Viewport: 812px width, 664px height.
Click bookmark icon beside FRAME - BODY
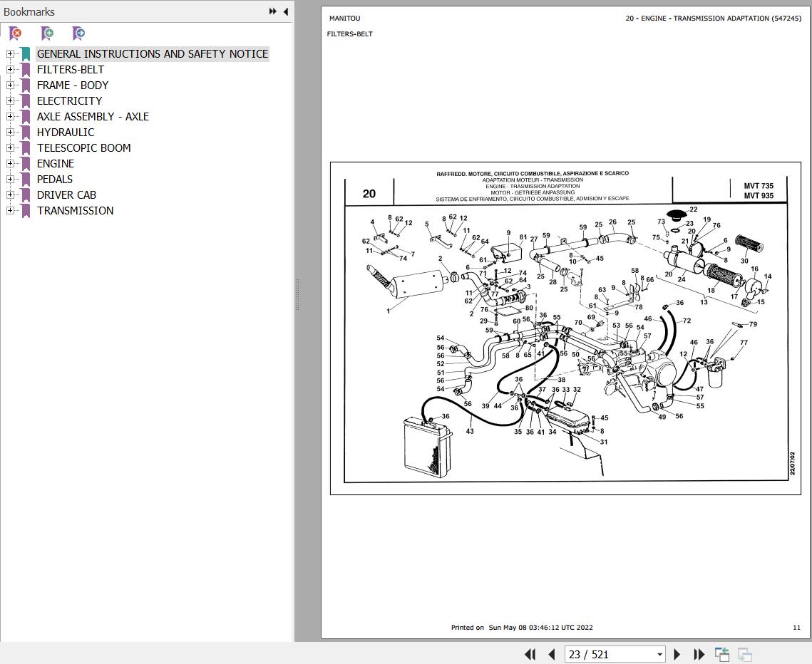[26, 85]
